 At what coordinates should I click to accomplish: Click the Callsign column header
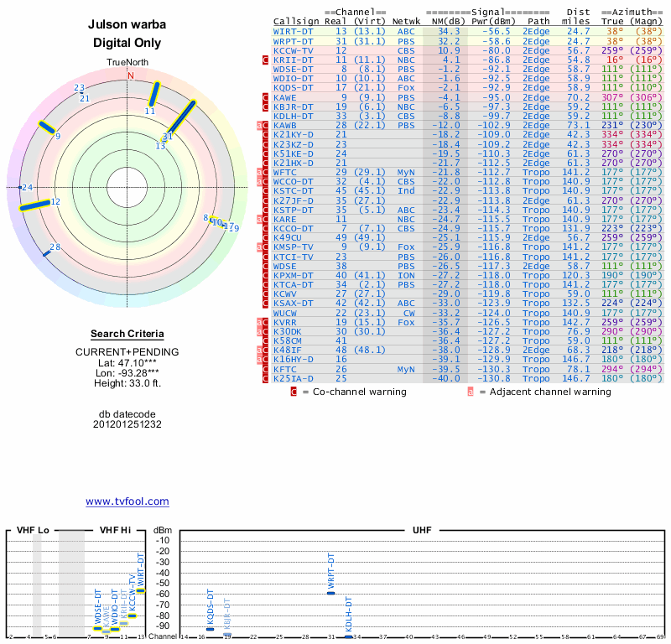pos(296,21)
